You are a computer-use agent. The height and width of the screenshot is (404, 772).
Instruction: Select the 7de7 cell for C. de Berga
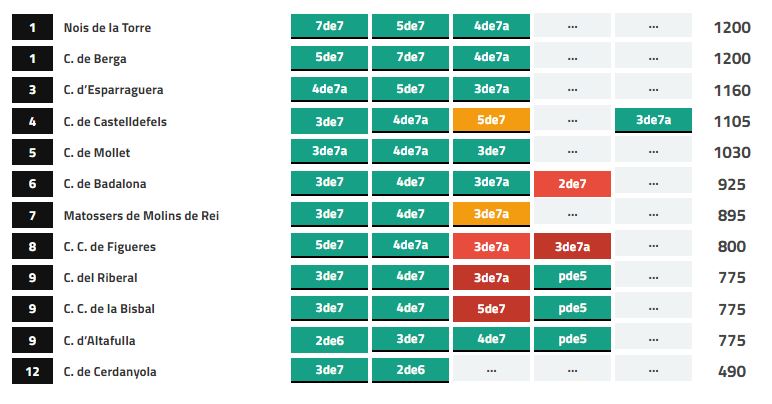[x=410, y=58]
